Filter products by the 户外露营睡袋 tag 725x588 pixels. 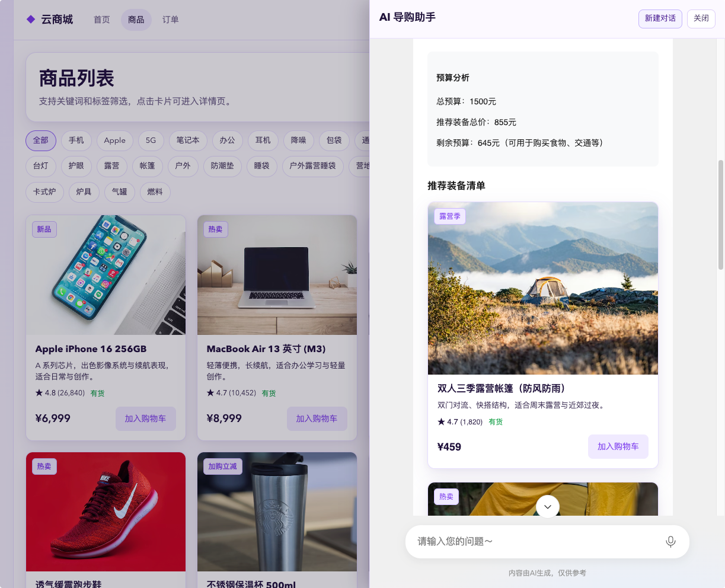(313, 166)
